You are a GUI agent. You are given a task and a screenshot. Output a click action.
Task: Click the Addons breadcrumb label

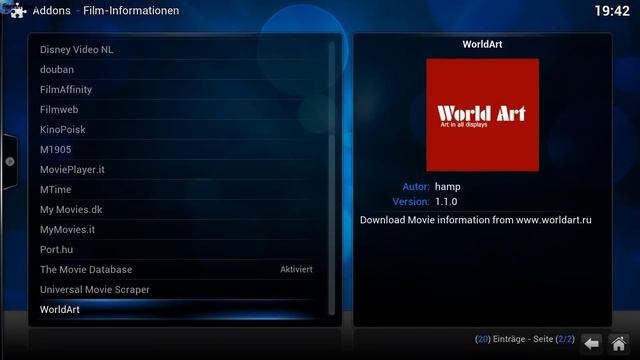[x=51, y=11]
